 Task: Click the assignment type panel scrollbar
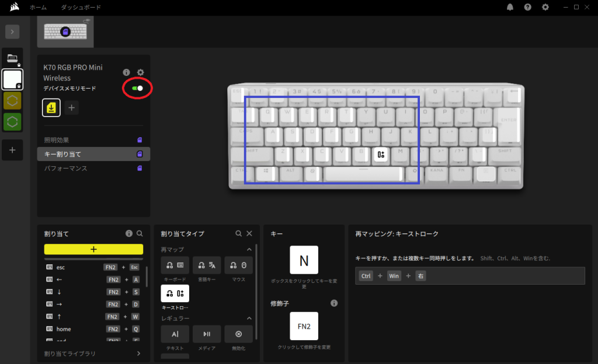pos(256,292)
